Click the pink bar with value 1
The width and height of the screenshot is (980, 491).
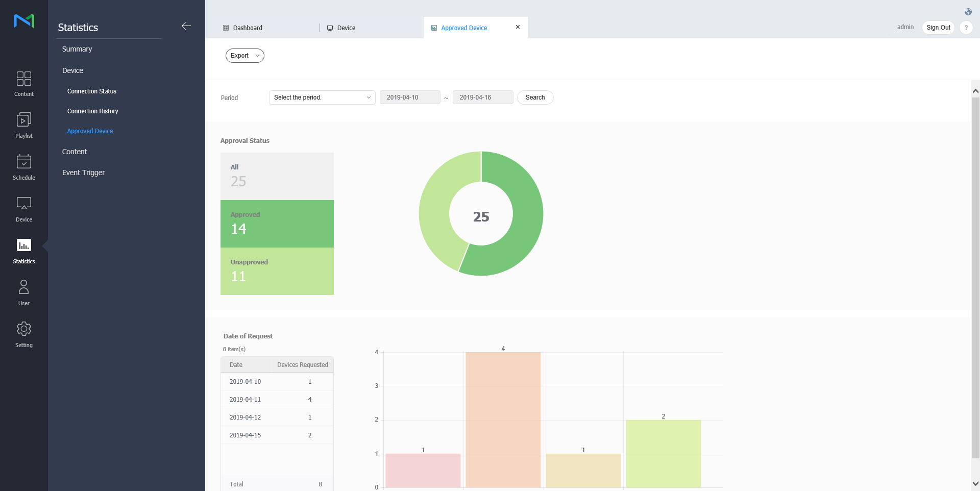point(423,471)
